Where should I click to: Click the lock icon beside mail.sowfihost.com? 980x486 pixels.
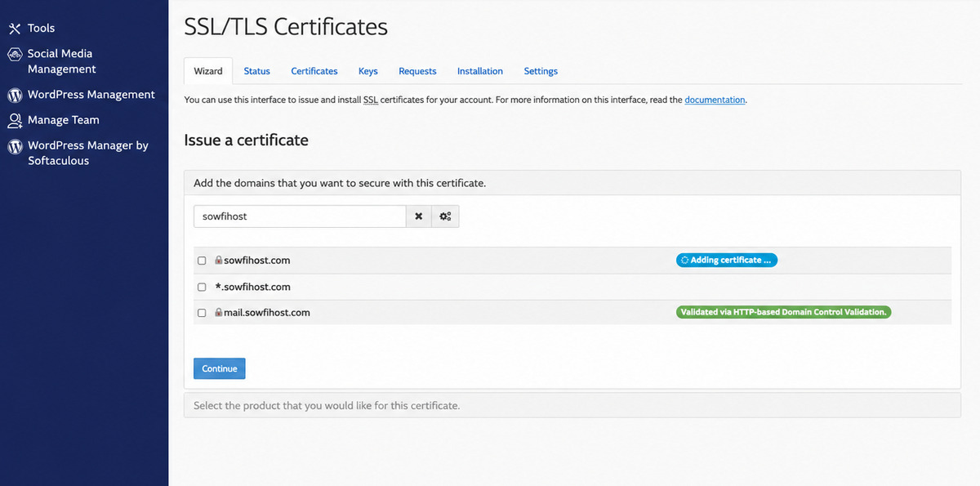[219, 313]
